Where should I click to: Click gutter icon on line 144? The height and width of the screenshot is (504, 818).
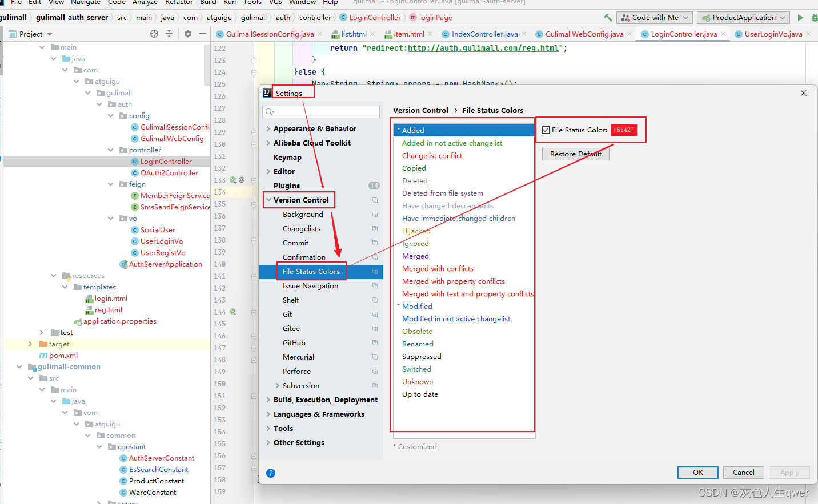(x=233, y=312)
